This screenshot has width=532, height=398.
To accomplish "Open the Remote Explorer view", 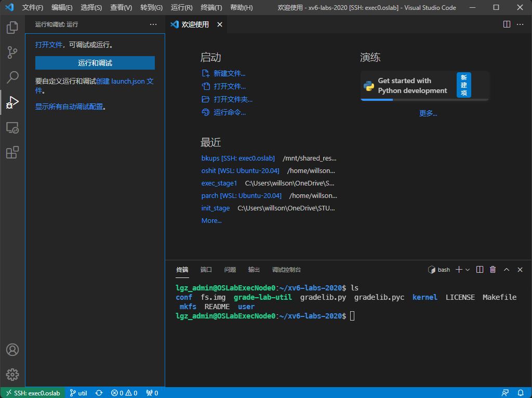I will pyautogui.click(x=11, y=127).
